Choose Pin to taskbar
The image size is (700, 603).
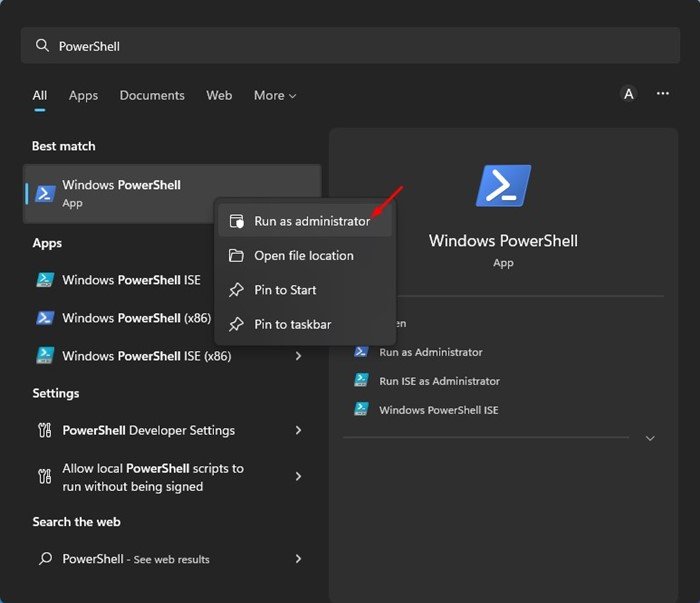click(305, 324)
